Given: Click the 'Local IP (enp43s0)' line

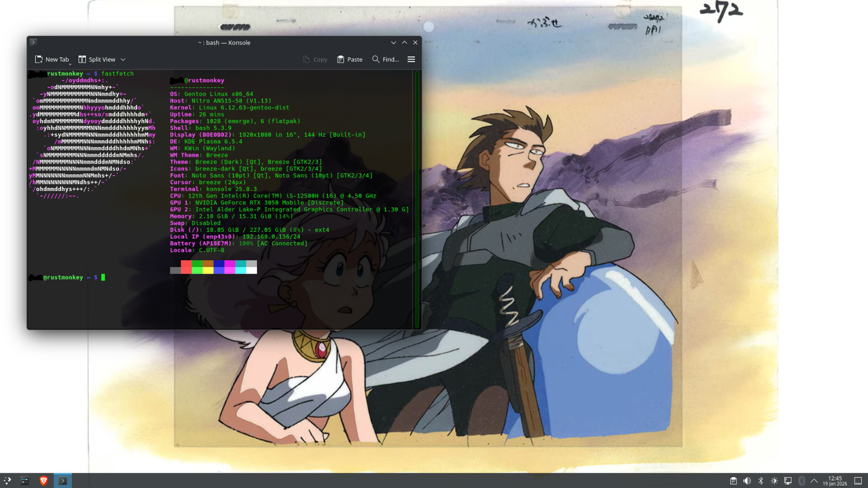Looking at the screenshot, I should [235, 236].
